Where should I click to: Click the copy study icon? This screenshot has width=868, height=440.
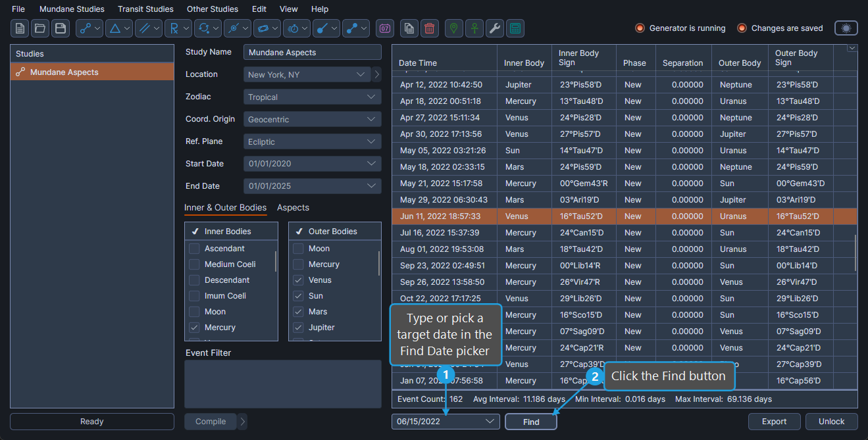tap(409, 28)
